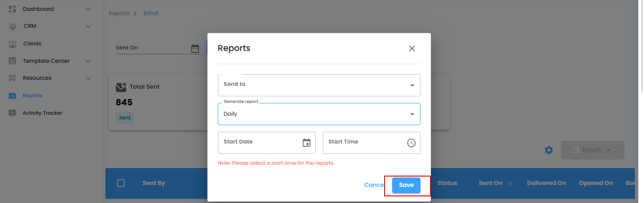Click the Template Center sidebar icon

[x=13, y=61]
